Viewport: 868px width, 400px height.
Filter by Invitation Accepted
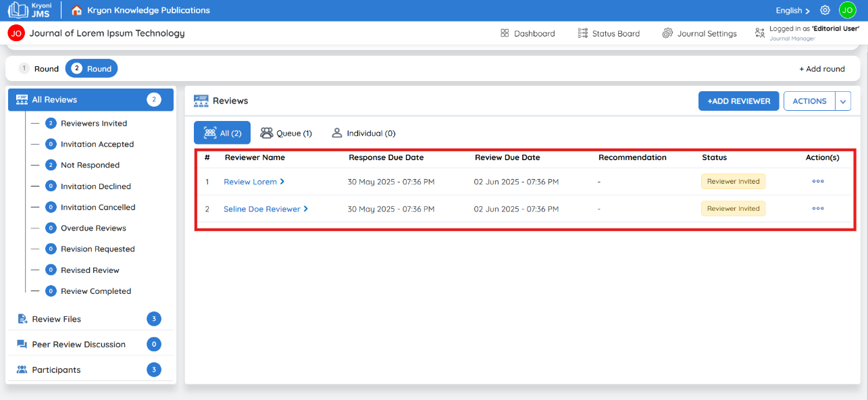pos(97,144)
